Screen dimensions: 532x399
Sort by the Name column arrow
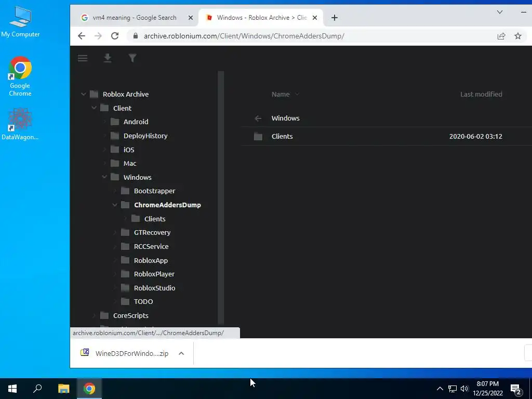[x=297, y=95]
